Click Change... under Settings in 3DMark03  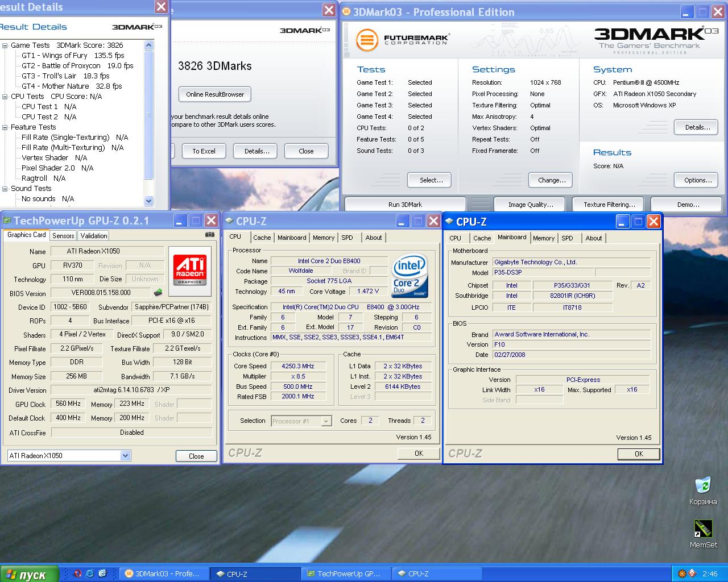click(x=552, y=180)
